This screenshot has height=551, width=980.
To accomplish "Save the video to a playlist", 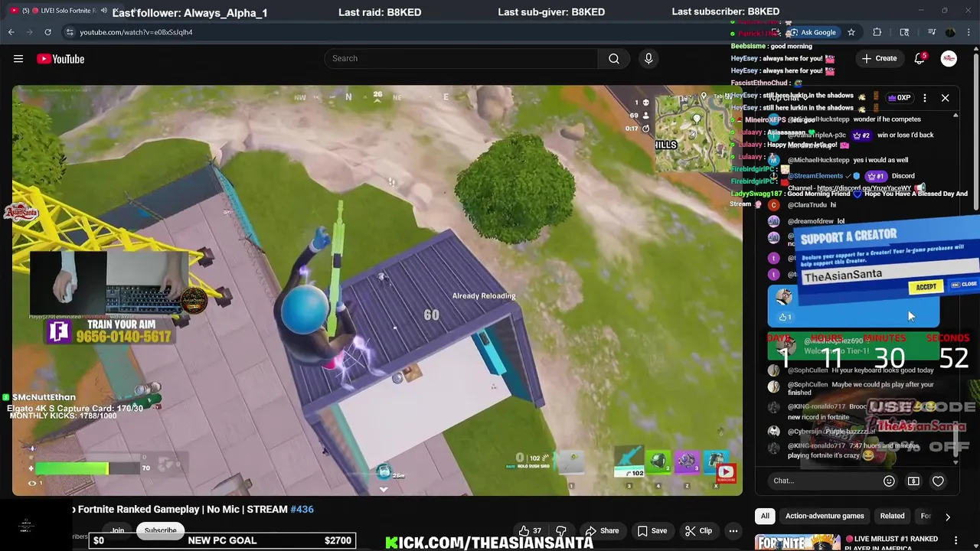I will point(652,531).
